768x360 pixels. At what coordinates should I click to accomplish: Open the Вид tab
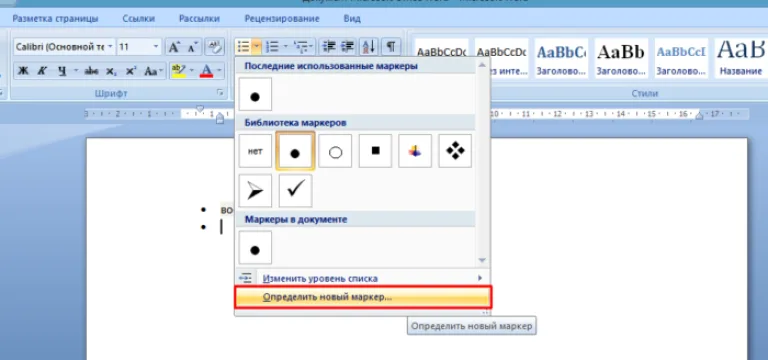352,19
